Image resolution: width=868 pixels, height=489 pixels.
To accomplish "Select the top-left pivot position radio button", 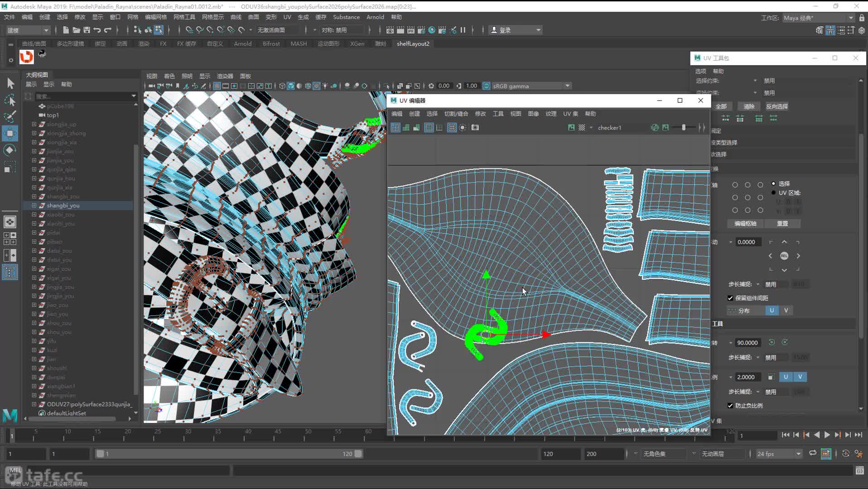I will point(735,185).
